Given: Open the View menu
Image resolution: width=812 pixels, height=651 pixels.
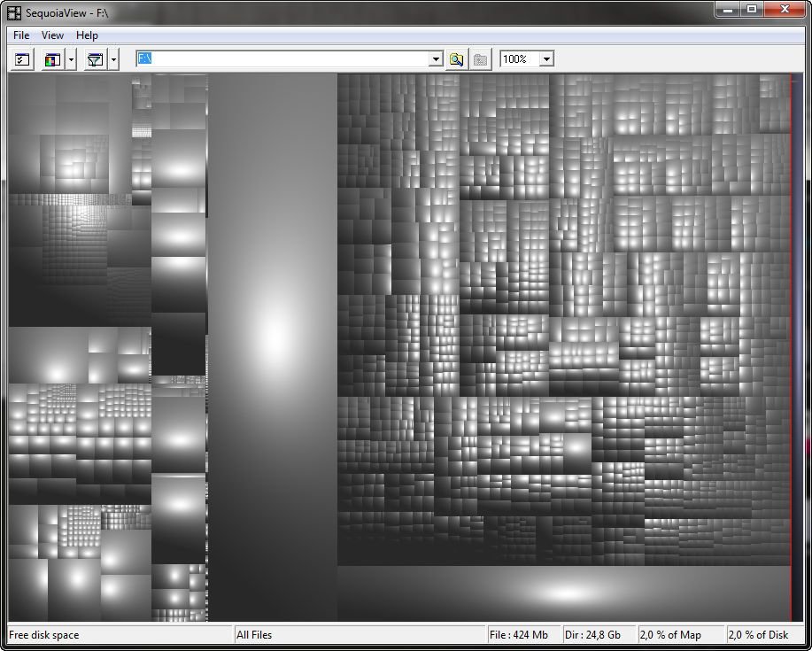Looking at the screenshot, I should pos(53,35).
